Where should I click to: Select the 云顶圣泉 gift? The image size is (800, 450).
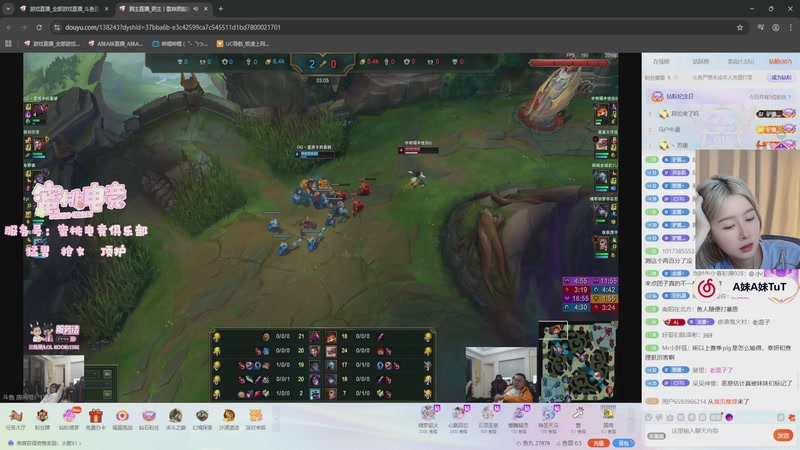(x=488, y=419)
